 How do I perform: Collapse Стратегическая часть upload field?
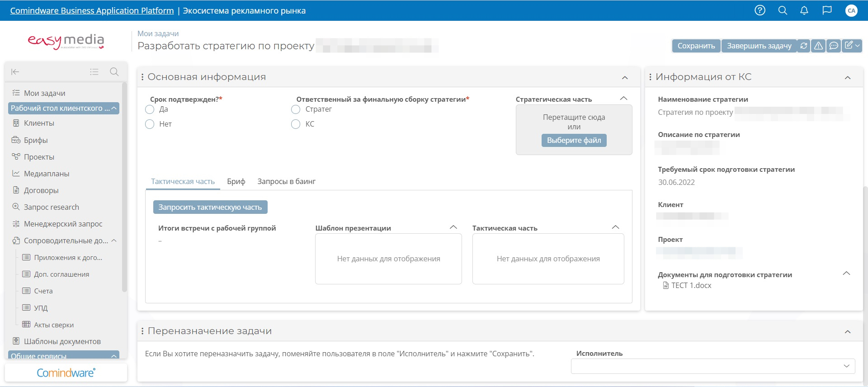624,99
